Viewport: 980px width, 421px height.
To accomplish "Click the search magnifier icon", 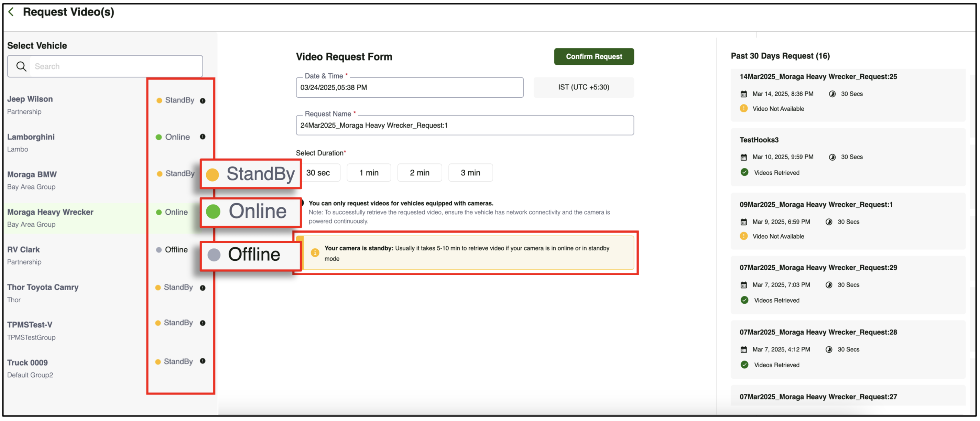I will (21, 66).
